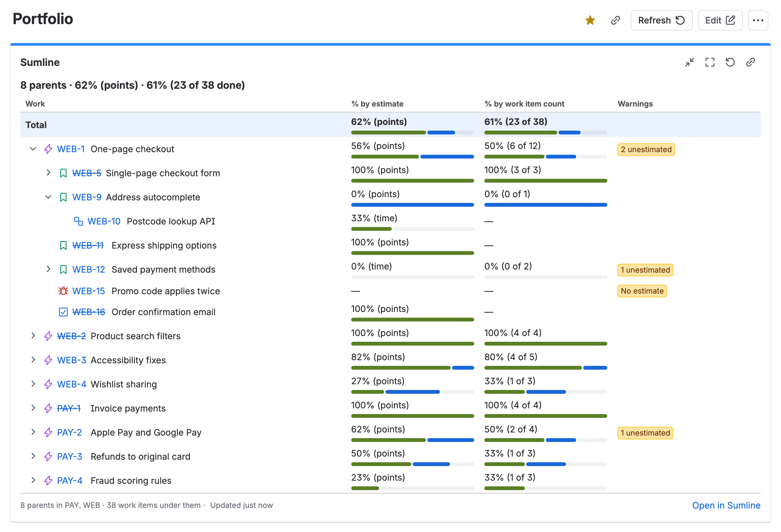
Task: Copy dashboard link via header link icon
Action: (x=615, y=21)
